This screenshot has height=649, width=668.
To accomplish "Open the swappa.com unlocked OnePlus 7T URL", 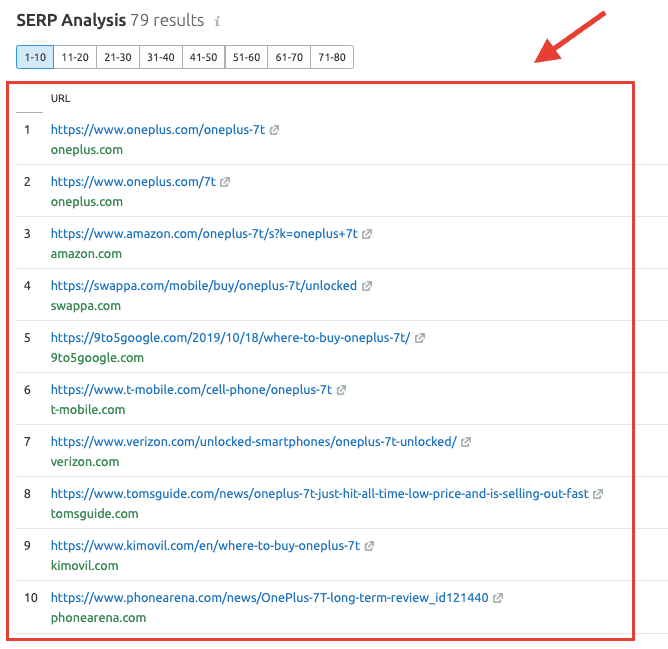I will [203, 285].
